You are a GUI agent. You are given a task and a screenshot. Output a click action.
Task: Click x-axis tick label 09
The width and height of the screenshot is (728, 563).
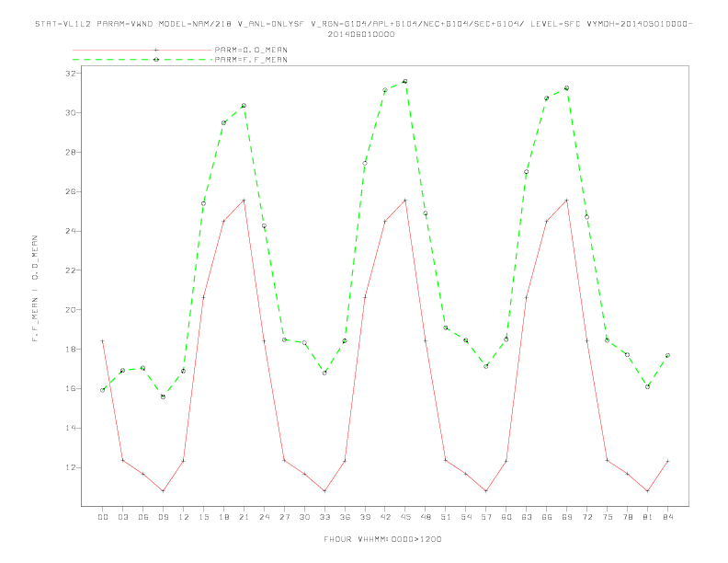[x=163, y=517]
